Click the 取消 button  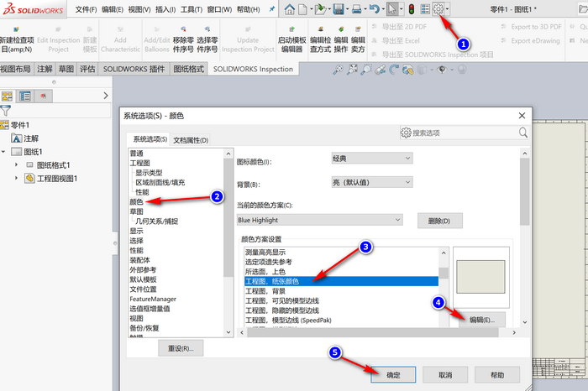[x=445, y=375]
